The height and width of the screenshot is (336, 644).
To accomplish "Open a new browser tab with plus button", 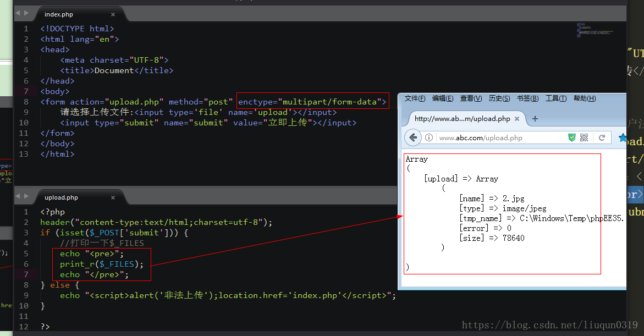I will click(535, 119).
